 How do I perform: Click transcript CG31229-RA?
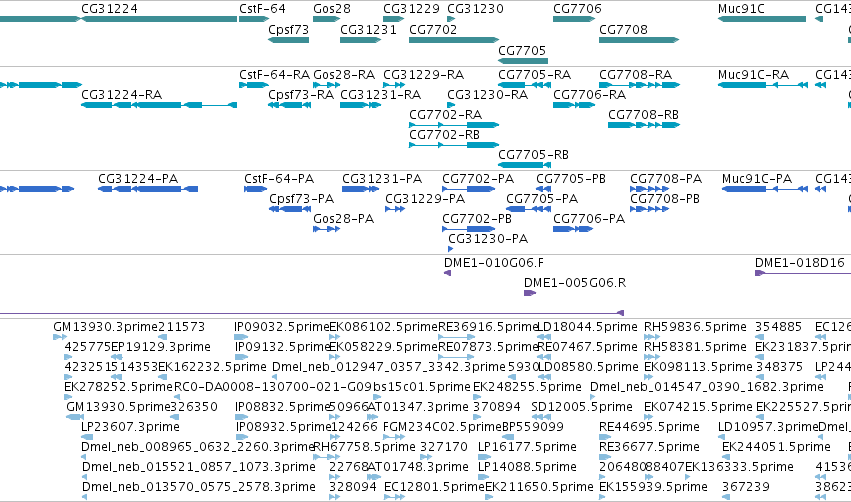394,85
